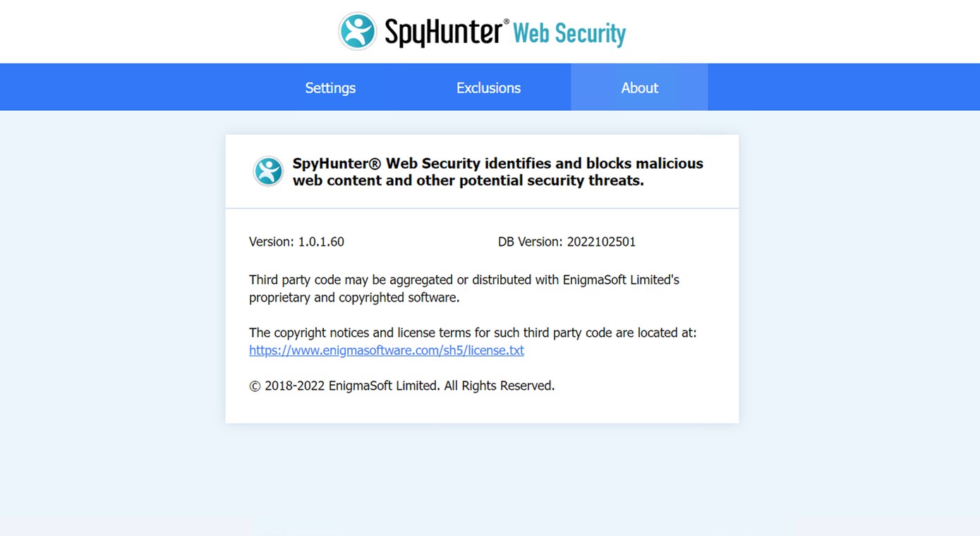980x536 pixels.
Task: Click blue navigation bar right of About
Action: 844,87
